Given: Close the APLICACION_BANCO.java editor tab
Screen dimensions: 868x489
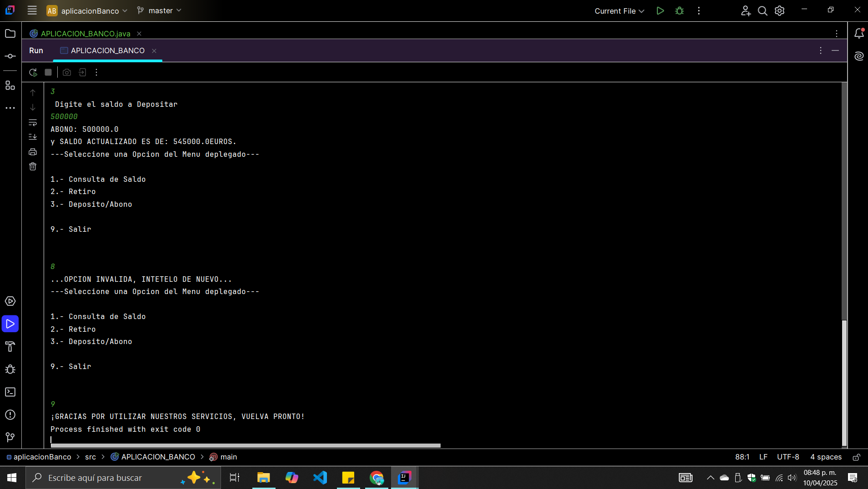Looking at the screenshot, I should [139, 34].
